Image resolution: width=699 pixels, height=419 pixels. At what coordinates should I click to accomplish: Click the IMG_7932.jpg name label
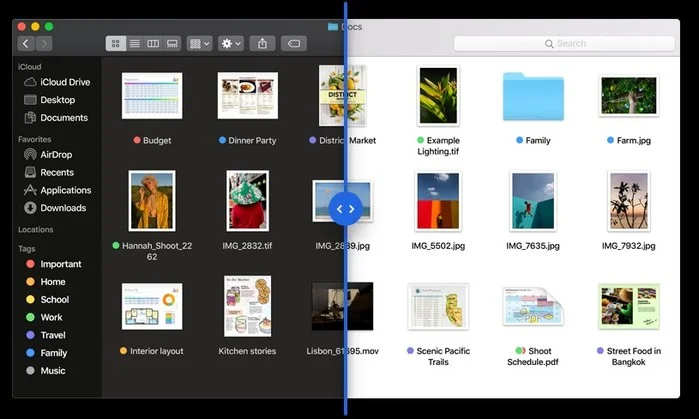[x=629, y=246]
